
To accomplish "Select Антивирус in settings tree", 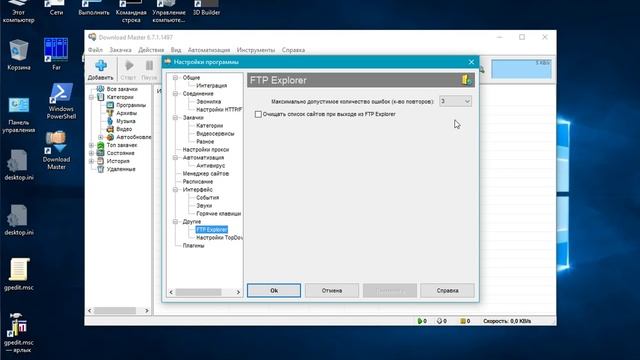I will [x=211, y=166].
